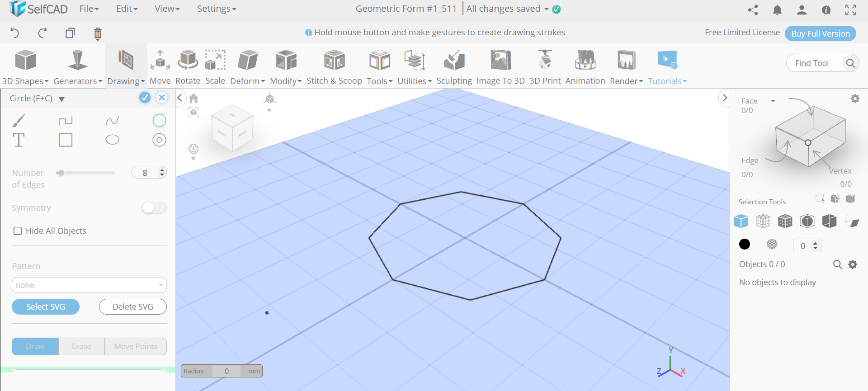
Task: Open the Modify dropdown
Action: [286, 67]
